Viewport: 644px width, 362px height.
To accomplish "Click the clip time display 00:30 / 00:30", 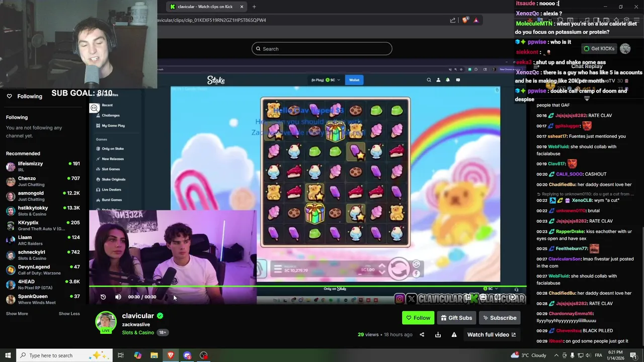I will (x=142, y=297).
